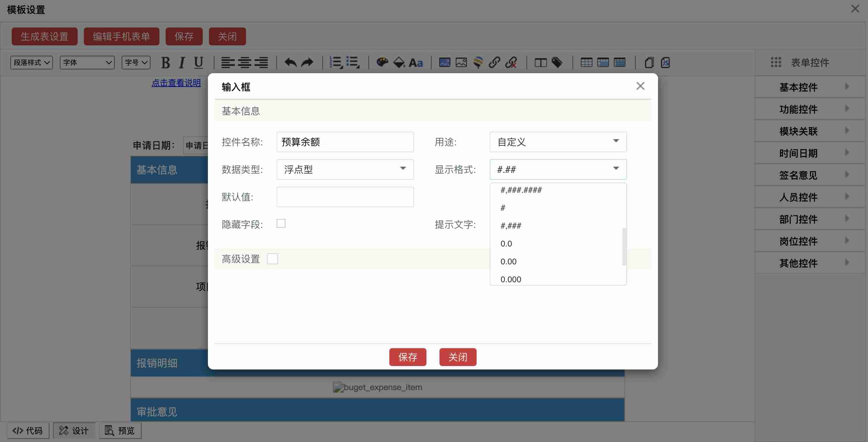This screenshot has height=442, width=868.
Task: Click the underline icon
Action: click(x=198, y=63)
